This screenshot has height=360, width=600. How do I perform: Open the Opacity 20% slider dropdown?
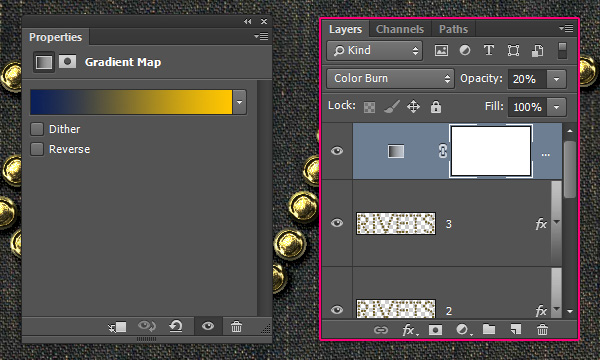(556, 79)
